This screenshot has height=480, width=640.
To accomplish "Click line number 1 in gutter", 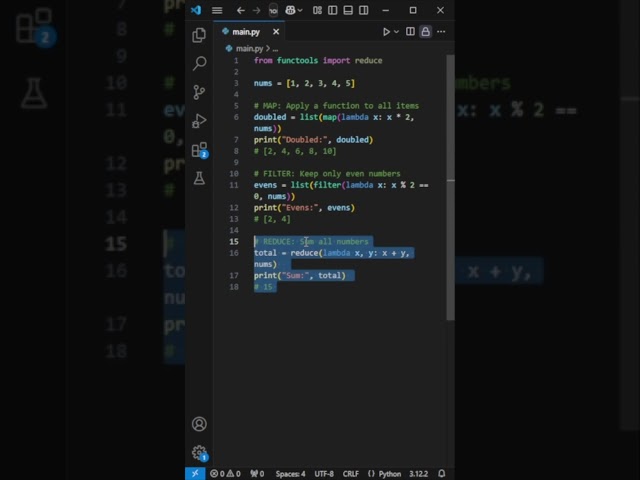I will 236,60.
